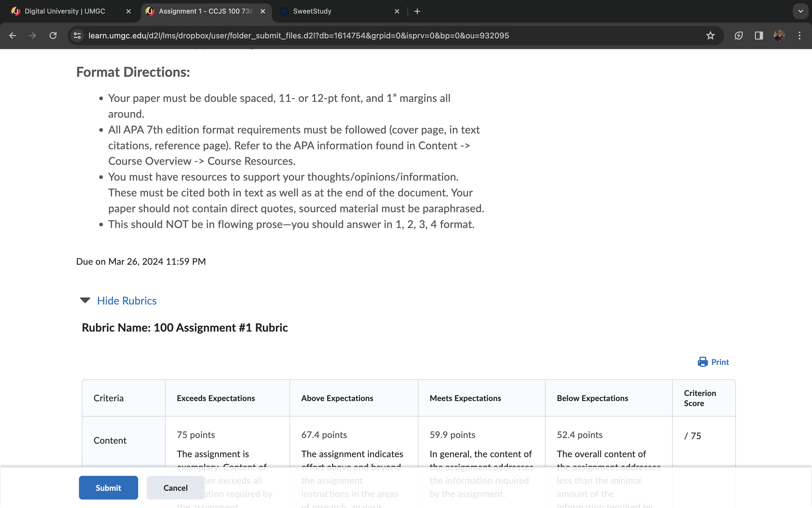Click the 52.4 points cell

pyautogui.click(x=579, y=435)
